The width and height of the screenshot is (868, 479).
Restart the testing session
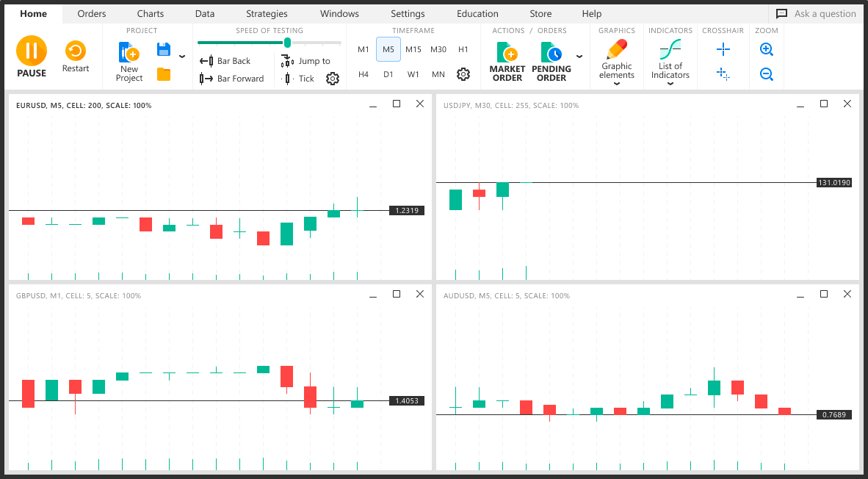tap(75, 51)
